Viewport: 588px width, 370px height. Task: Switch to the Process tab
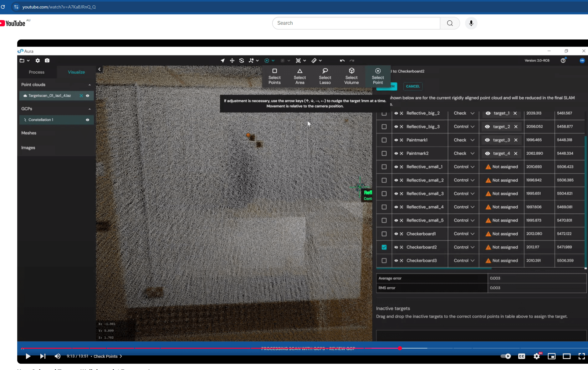[37, 72]
